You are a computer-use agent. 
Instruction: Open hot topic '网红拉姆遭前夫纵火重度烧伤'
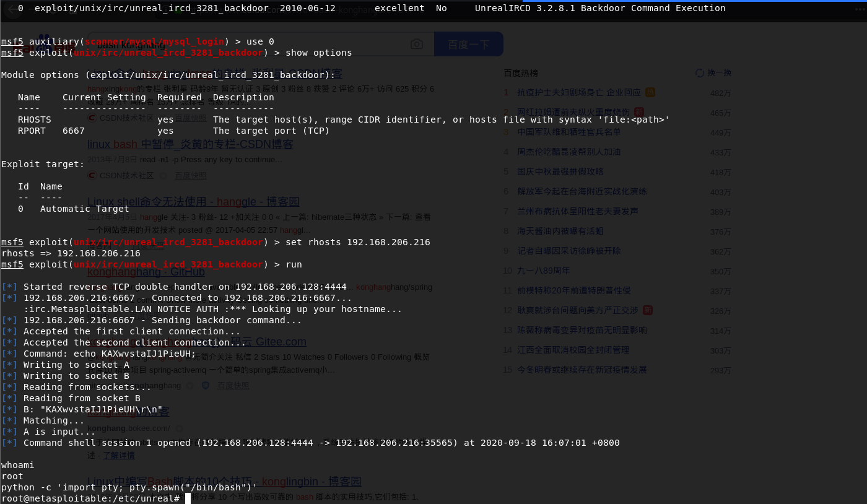coord(574,112)
